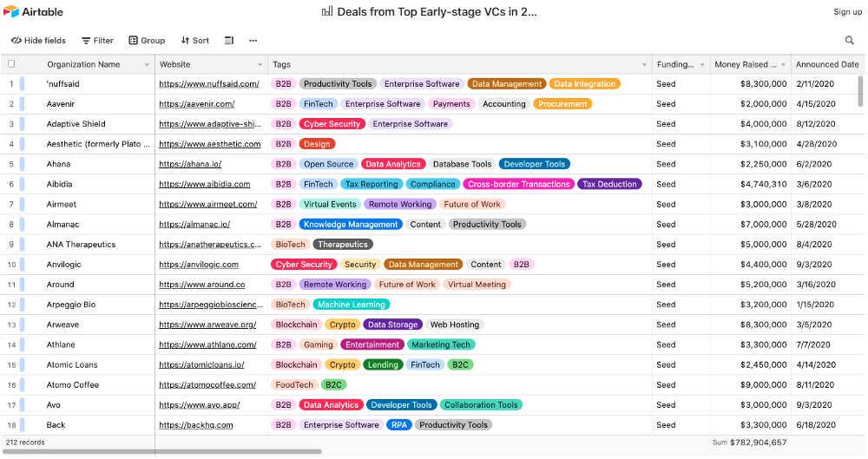This screenshot has width=868, height=459.
Task: Click the horizontal scrollbar thumb
Action: (162, 452)
